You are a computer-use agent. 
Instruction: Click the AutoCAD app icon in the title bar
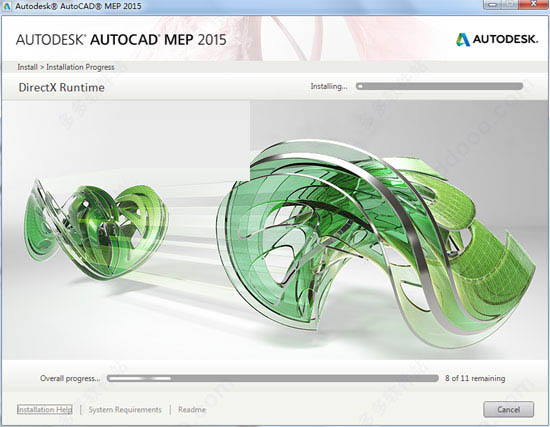(x=6, y=6)
